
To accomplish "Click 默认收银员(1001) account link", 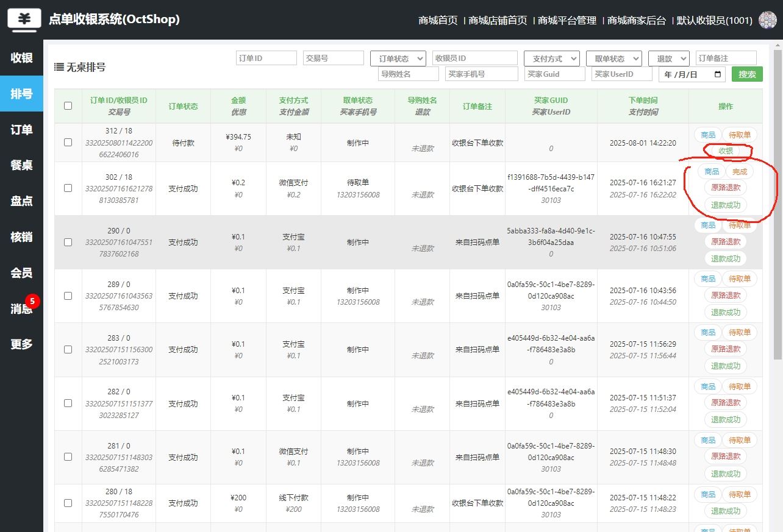I will point(715,20).
